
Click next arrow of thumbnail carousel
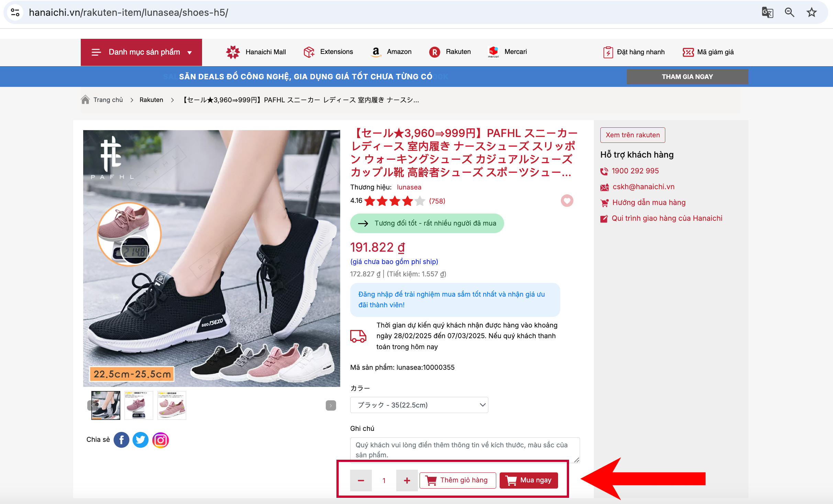point(331,405)
